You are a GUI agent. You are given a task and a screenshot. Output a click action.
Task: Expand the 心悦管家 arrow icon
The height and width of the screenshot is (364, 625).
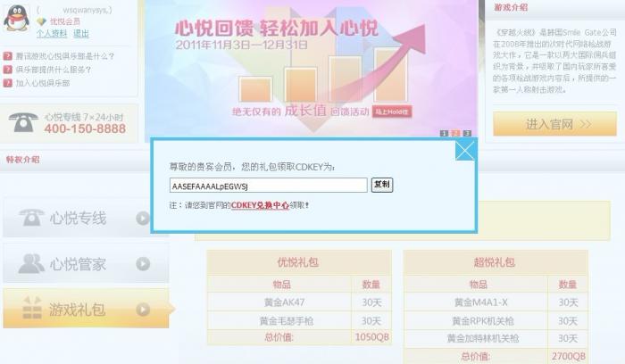click(x=143, y=264)
